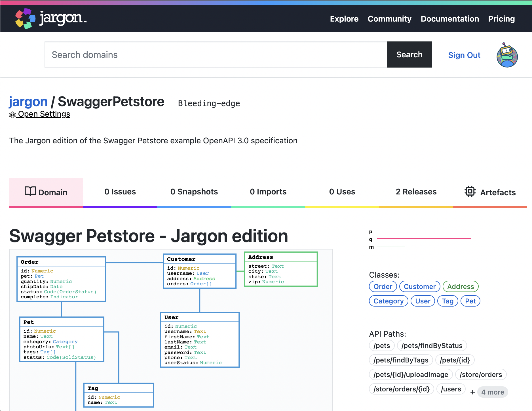Screen dimensions: 532x411
Task: Click the Order class box header in diagram
Action: pyautogui.click(x=61, y=262)
